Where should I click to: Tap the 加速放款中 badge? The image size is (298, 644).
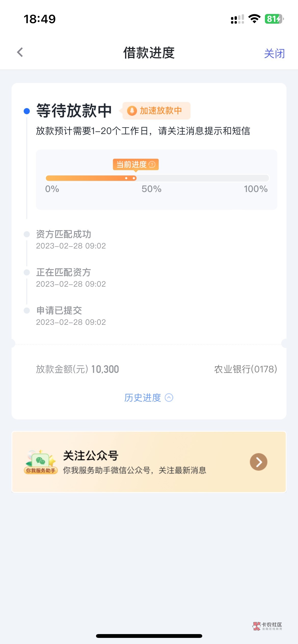click(156, 111)
